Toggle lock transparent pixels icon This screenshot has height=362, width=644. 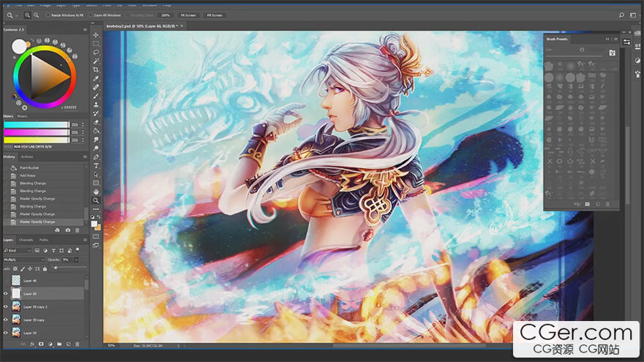[15, 268]
